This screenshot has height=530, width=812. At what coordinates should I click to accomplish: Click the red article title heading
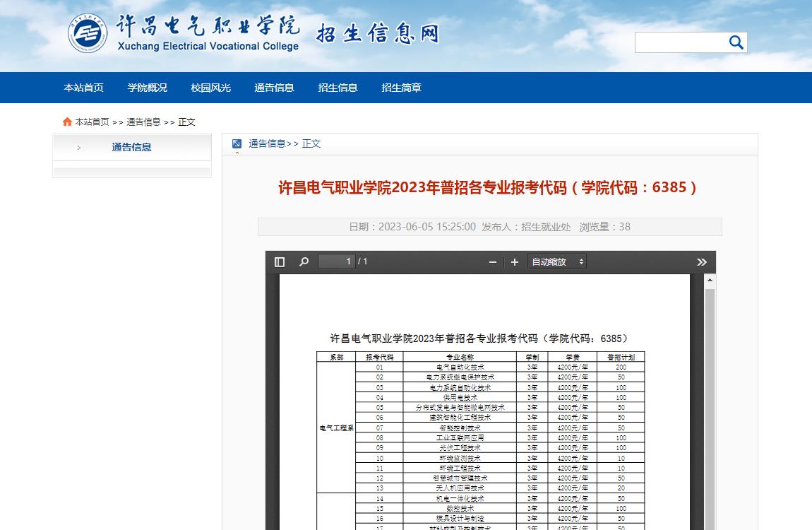pos(487,187)
